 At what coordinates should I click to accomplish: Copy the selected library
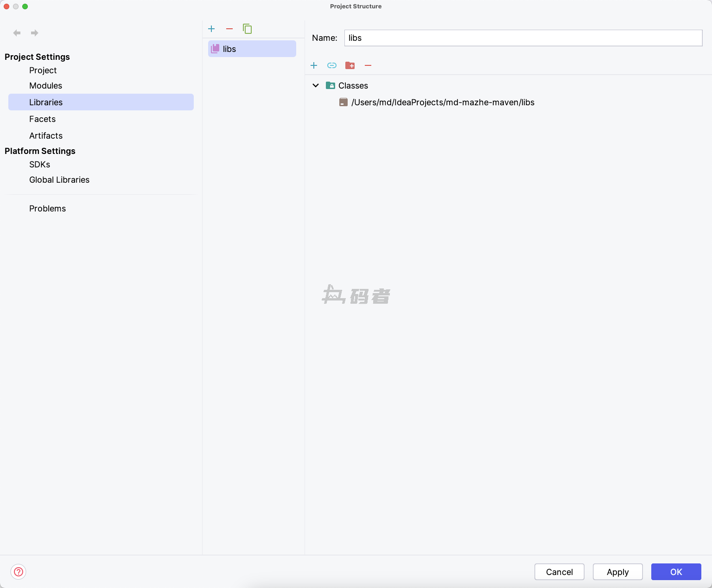coord(248,29)
